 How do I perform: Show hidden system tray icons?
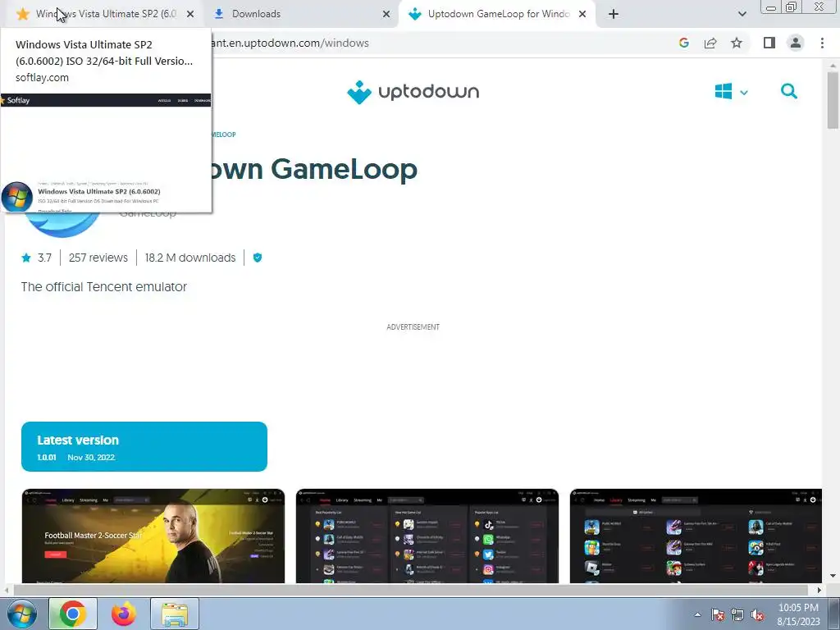coord(697,614)
